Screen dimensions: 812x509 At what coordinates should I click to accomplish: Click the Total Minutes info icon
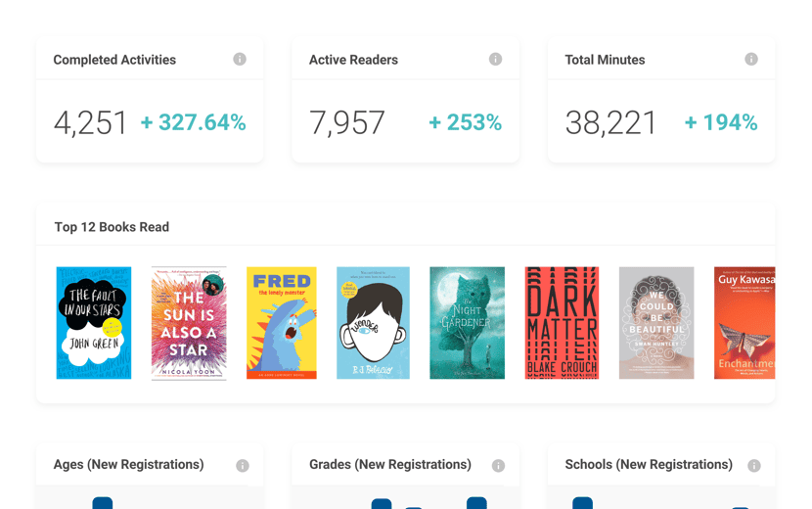pyautogui.click(x=751, y=60)
